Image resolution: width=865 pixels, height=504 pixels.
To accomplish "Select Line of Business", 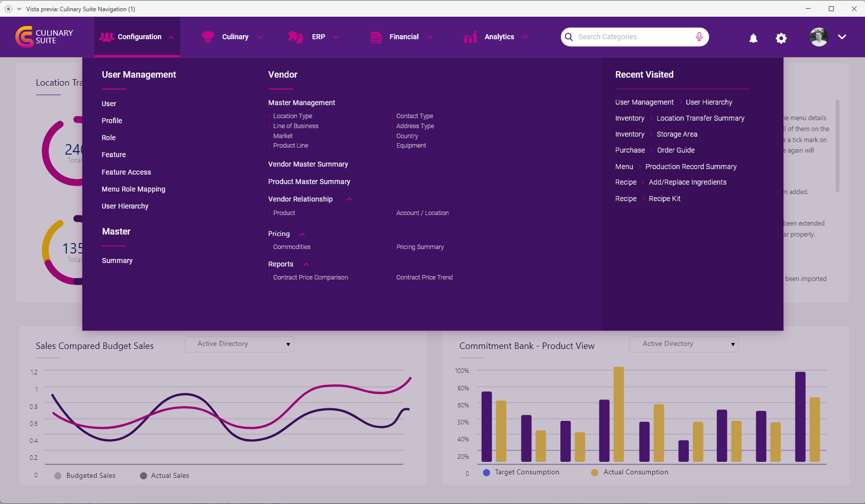I will [x=296, y=126].
